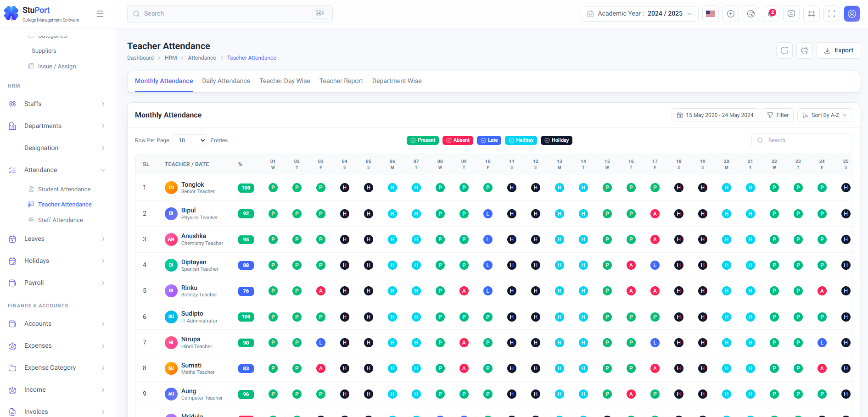Open the user profile avatar
Viewport: 868px width, 417px height.
[x=852, y=14]
